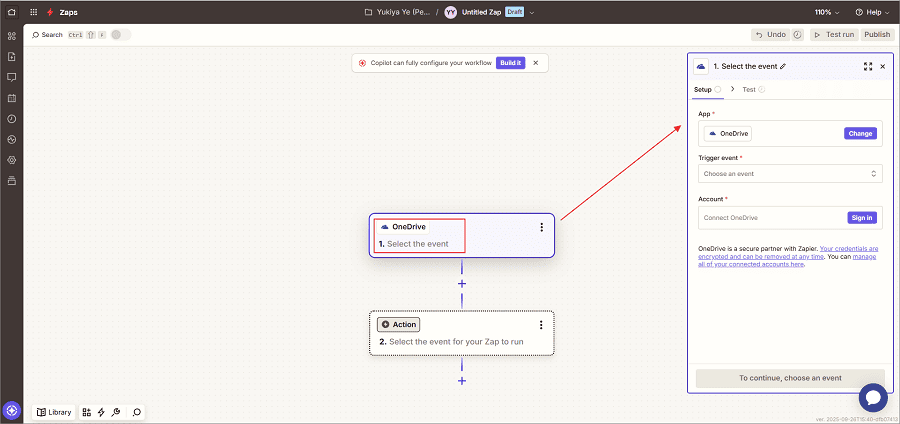Open the clock icon in left sidebar
This screenshot has width=900, height=424.
coord(11,119)
